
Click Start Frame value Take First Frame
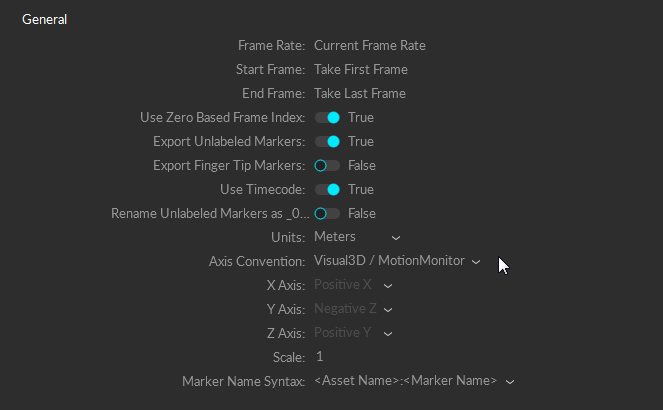click(x=361, y=69)
